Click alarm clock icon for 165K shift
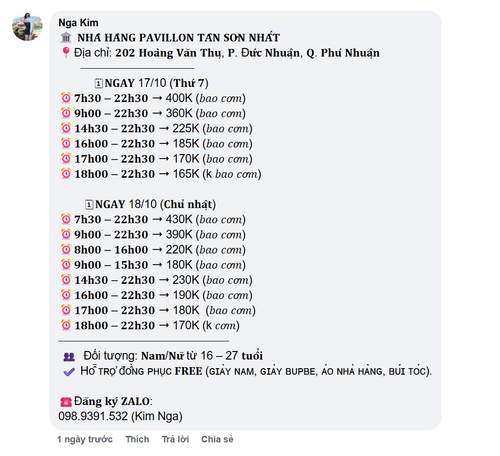500x456 pixels. 66,174
